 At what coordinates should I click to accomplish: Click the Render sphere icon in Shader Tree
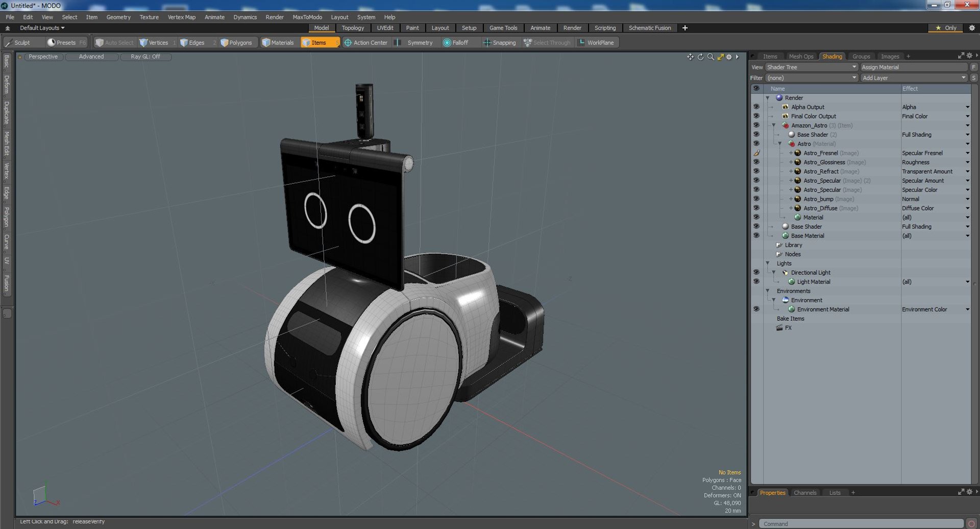779,98
